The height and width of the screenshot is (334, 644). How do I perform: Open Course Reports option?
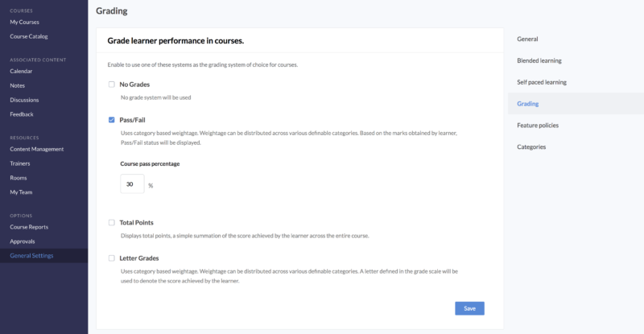(29, 227)
